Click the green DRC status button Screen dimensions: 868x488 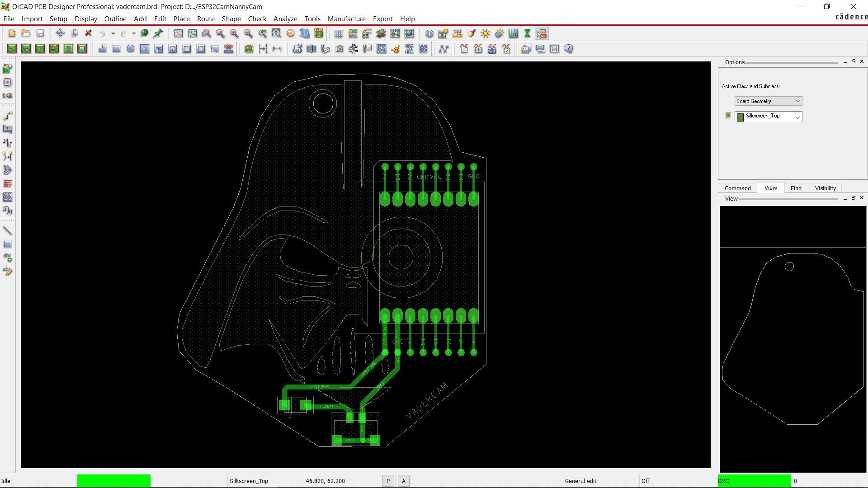pos(754,481)
